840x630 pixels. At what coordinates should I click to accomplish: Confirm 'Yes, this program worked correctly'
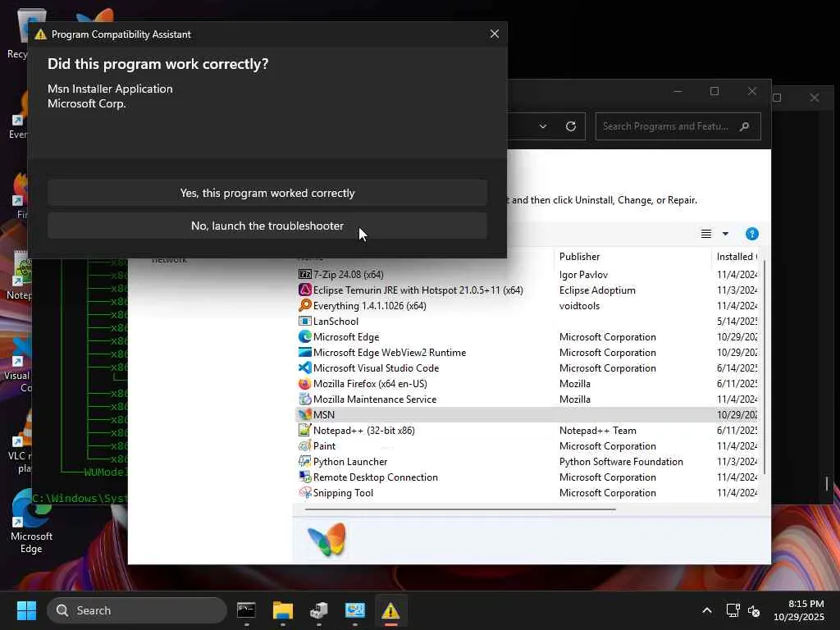coord(267,193)
